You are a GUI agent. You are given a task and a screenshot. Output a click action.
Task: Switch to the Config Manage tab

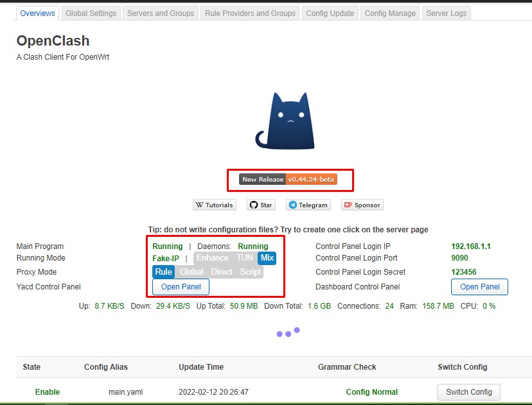390,13
